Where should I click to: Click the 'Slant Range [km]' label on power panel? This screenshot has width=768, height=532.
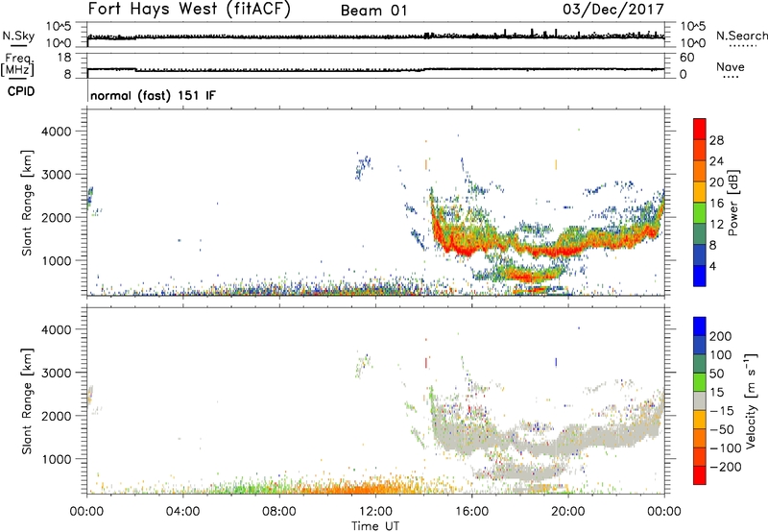[27, 203]
